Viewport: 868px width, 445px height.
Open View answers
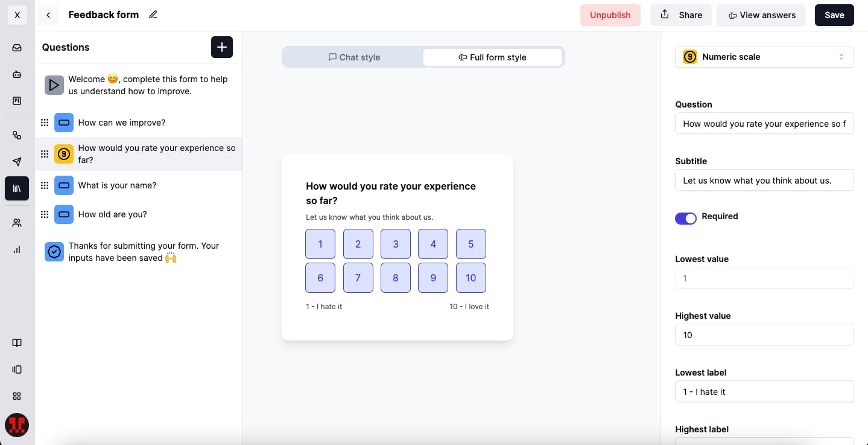(x=761, y=15)
